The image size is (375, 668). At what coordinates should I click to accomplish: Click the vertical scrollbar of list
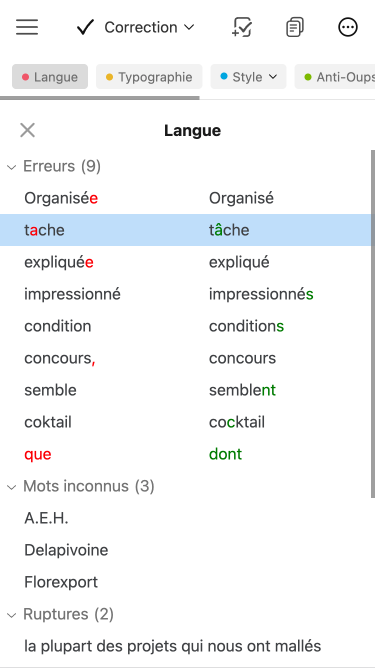coord(373,324)
